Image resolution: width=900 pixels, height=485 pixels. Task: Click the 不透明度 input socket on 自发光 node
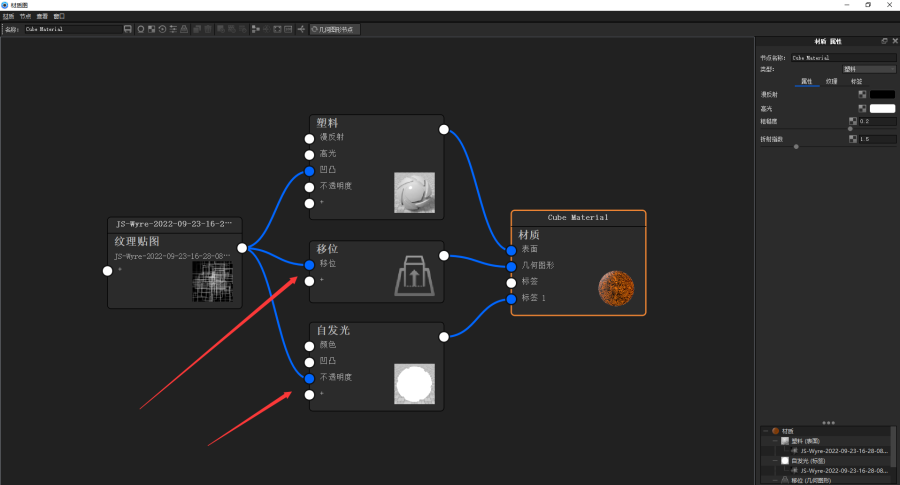coord(309,377)
